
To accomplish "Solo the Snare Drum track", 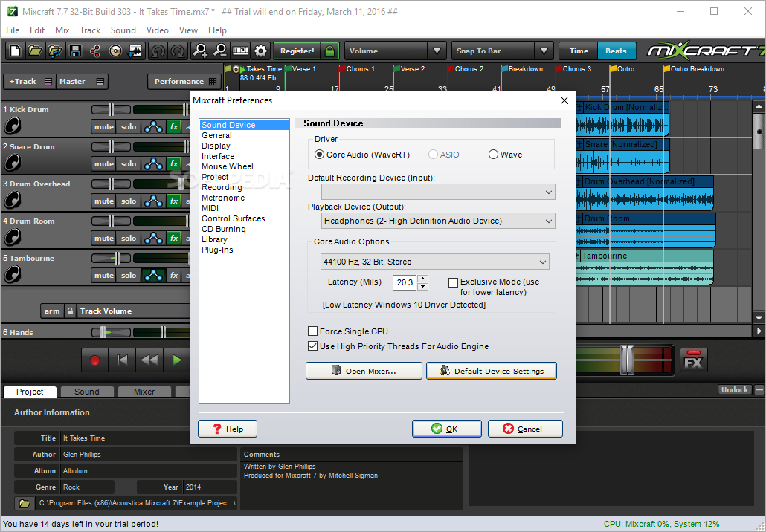I will 129,164.
